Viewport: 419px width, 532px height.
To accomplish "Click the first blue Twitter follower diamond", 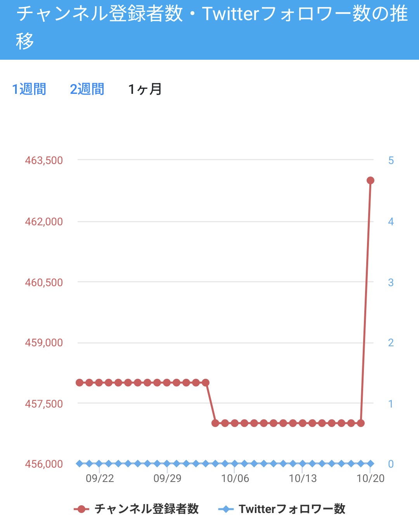I will (80, 463).
